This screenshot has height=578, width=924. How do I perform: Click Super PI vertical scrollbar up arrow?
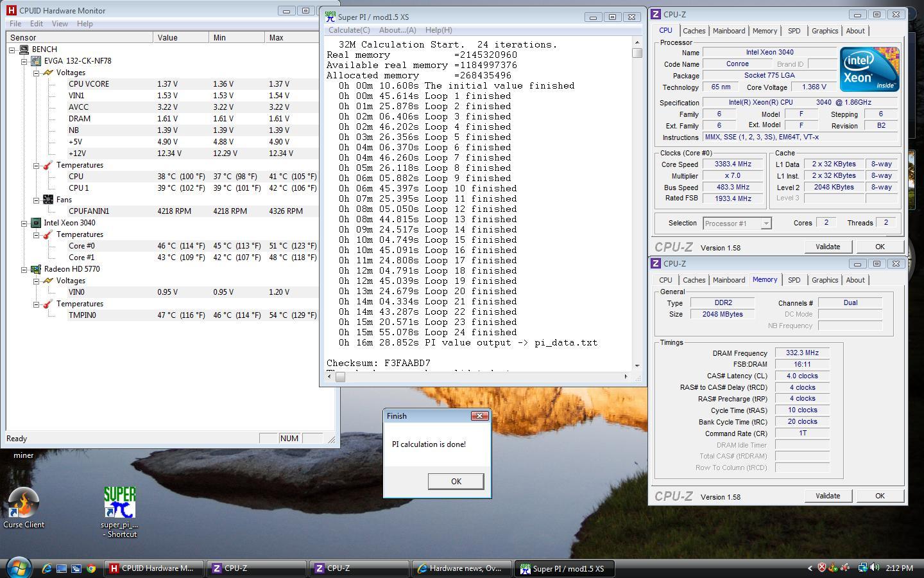tap(637, 42)
